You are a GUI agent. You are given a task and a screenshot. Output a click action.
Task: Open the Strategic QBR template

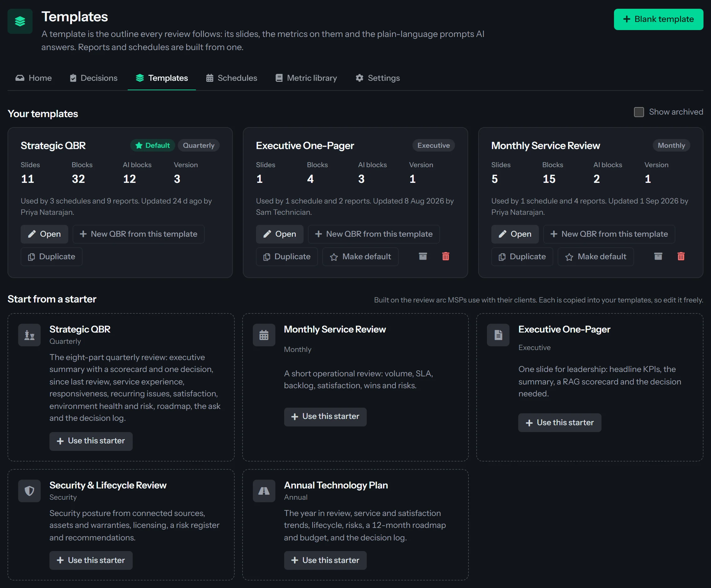[44, 234]
